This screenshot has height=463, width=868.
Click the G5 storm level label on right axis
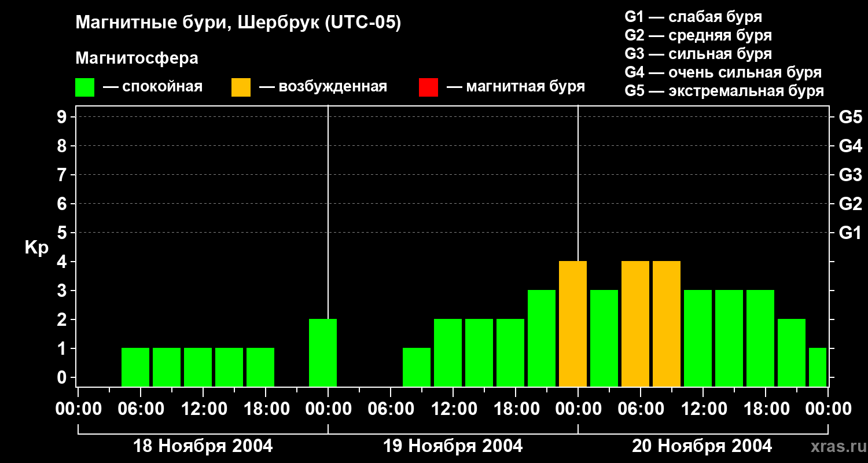pyautogui.click(x=850, y=117)
